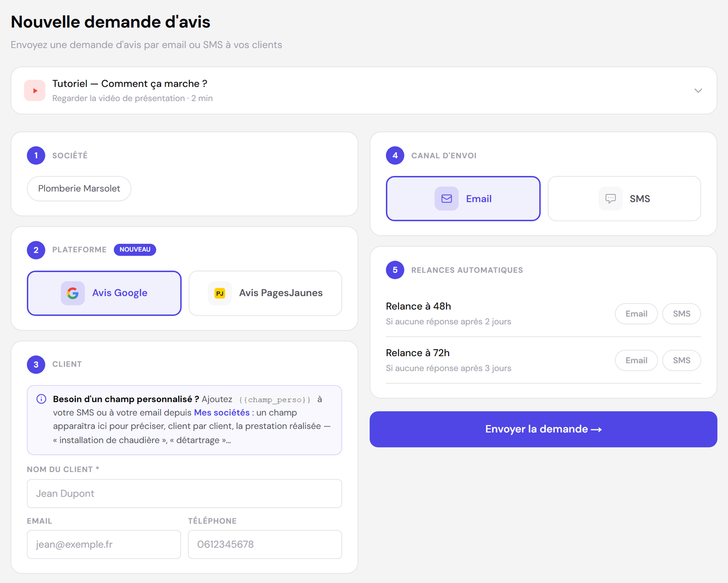728x583 pixels.
Task: Click the RELANCES AUTOMATIQUES heading
Action: point(467,270)
